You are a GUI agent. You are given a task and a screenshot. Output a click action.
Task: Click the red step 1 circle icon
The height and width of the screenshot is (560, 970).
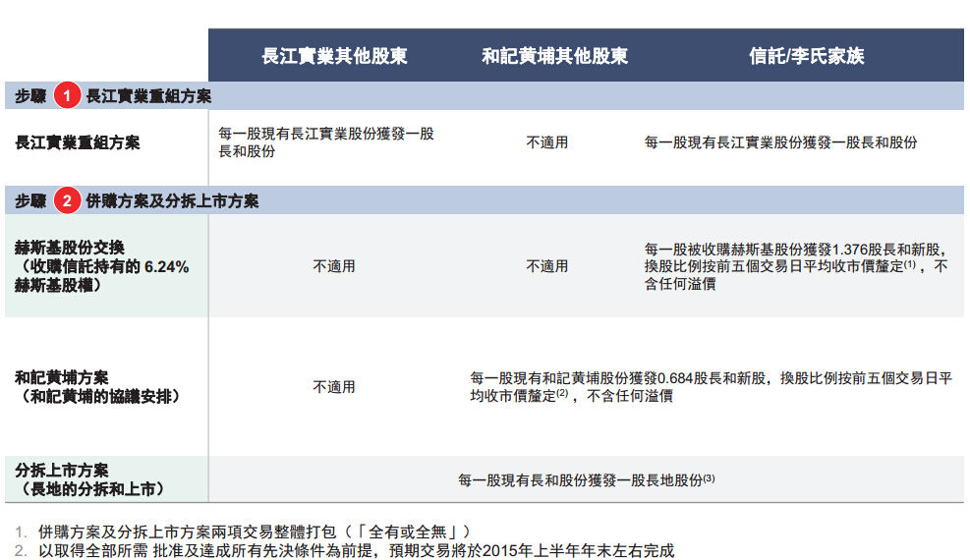[x=67, y=96]
